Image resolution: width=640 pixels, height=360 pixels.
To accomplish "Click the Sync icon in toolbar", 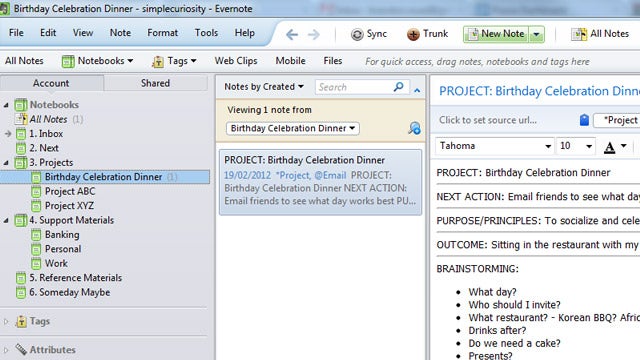I will pos(357,34).
